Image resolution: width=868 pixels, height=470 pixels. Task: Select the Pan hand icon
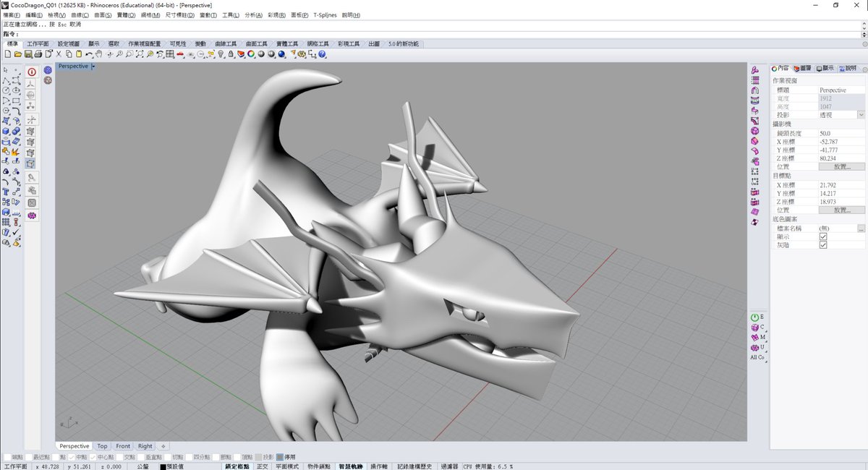(98, 54)
